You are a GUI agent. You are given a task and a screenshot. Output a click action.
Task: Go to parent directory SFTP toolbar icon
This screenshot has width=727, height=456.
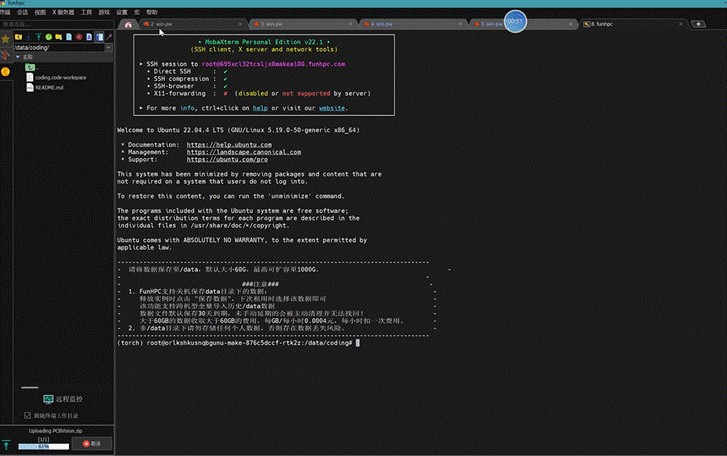pos(19,37)
